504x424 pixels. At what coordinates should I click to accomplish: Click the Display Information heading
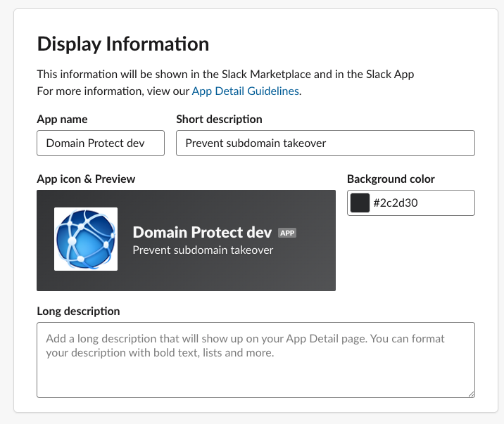[x=123, y=44]
